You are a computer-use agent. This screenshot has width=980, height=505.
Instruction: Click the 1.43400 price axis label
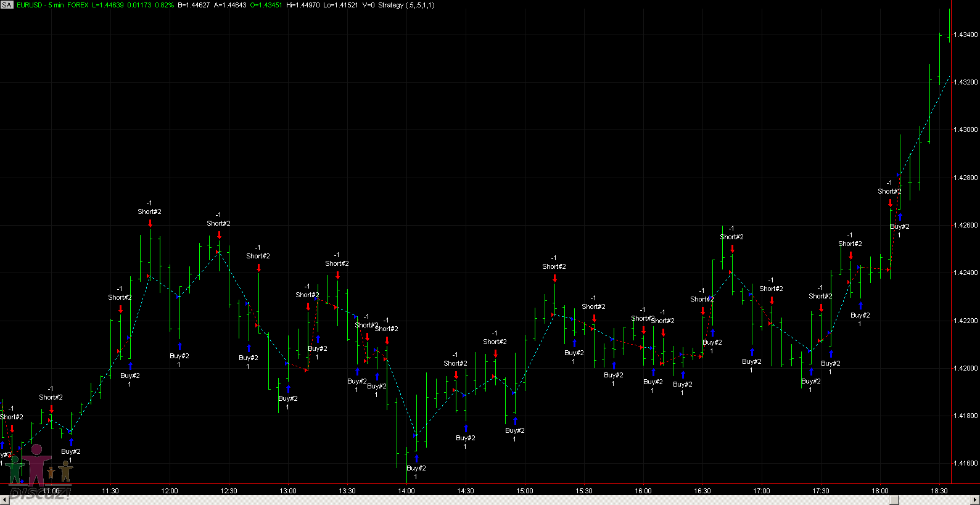(x=966, y=35)
